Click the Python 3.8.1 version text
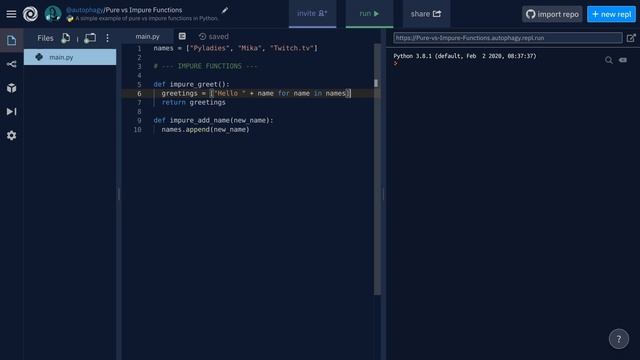The height and width of the screenshot is (360, 640). [465, 56]
